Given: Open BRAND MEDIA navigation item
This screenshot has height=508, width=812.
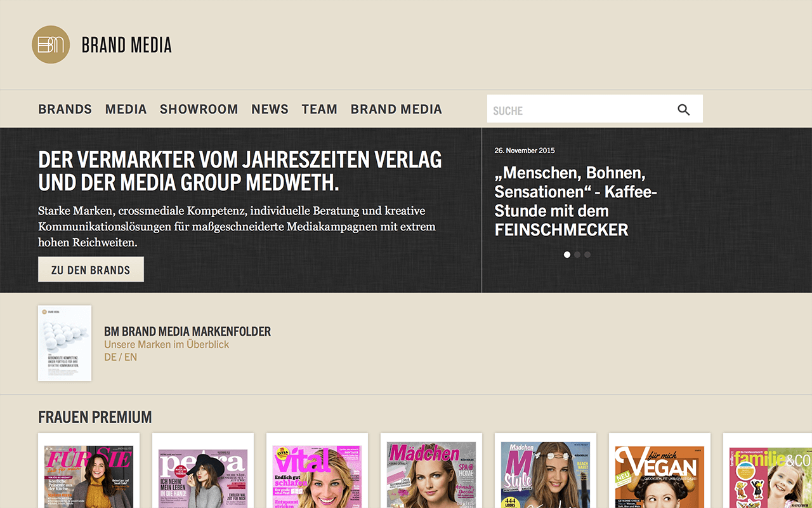Looking at the screenshot, I should (396, 109).
